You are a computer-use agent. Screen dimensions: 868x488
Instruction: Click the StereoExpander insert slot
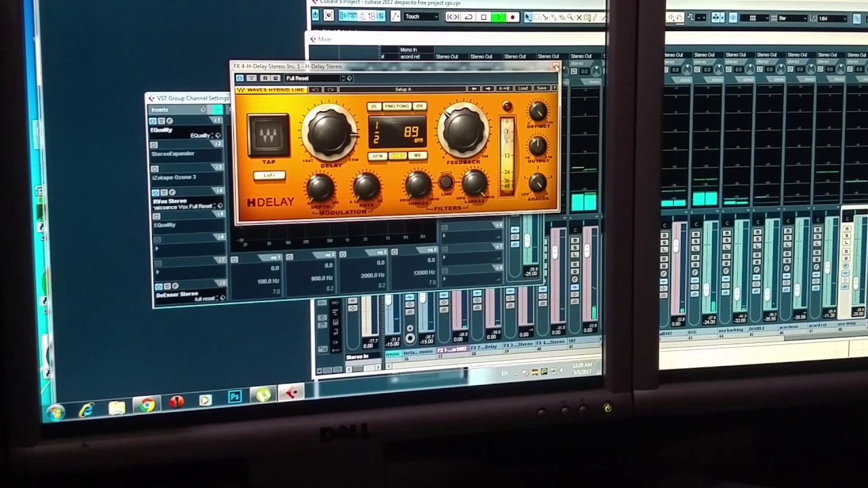click(186, 153)
